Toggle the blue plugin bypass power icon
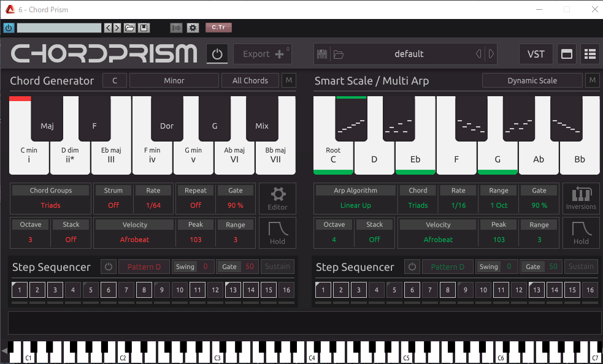603x364 pixels. [9, 28]
